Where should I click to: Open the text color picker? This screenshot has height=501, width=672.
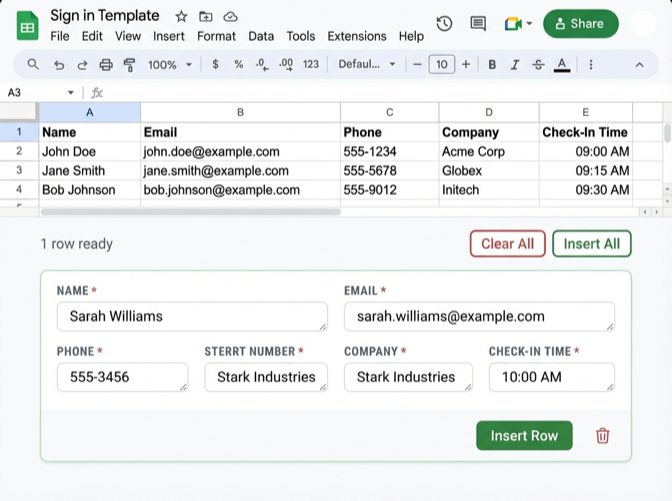[562, 65]
